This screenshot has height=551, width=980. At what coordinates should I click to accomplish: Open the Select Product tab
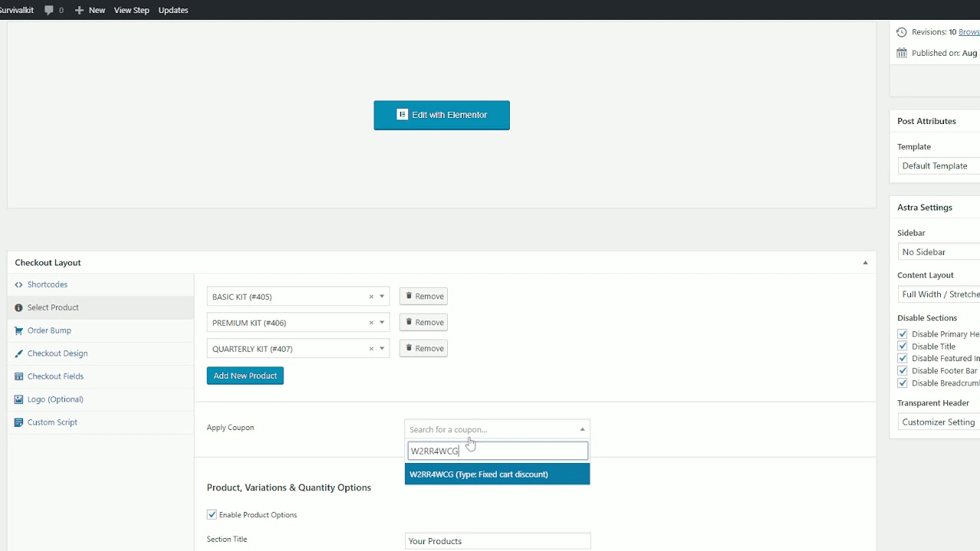[x=100, y=308]
